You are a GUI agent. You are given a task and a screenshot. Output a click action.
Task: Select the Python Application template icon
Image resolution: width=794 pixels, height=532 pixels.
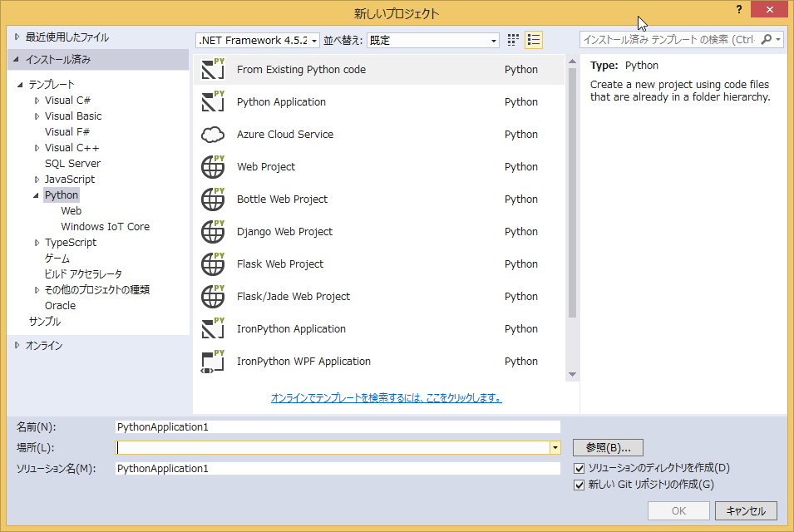click(x=214, y=102)
